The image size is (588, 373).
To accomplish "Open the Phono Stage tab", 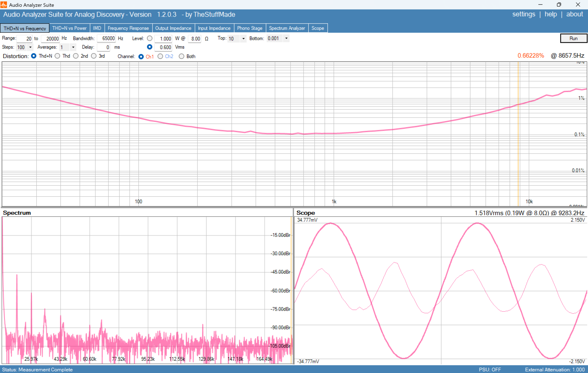I will 249,28.
